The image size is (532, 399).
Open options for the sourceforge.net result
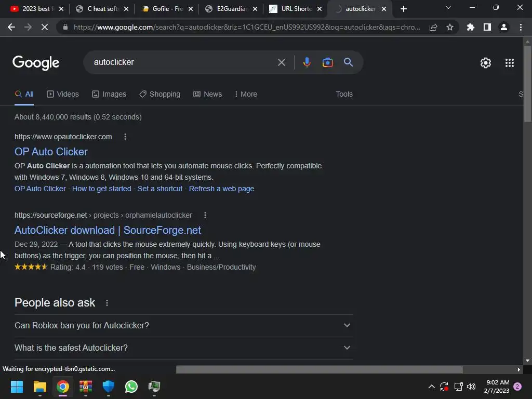coord(205,215)
